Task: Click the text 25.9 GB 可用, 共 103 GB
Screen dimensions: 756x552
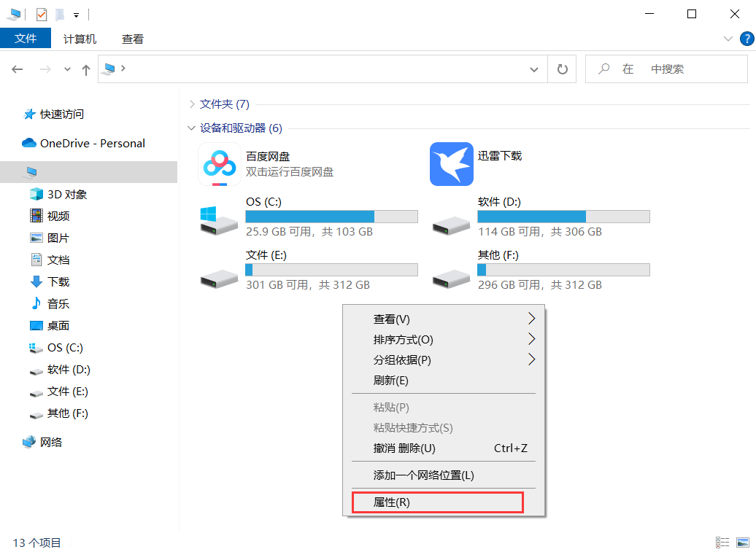Action: 309,232
